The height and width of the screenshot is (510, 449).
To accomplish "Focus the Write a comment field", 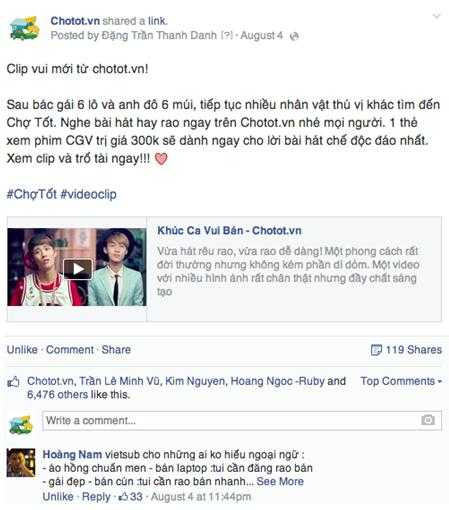I will 242,420.
